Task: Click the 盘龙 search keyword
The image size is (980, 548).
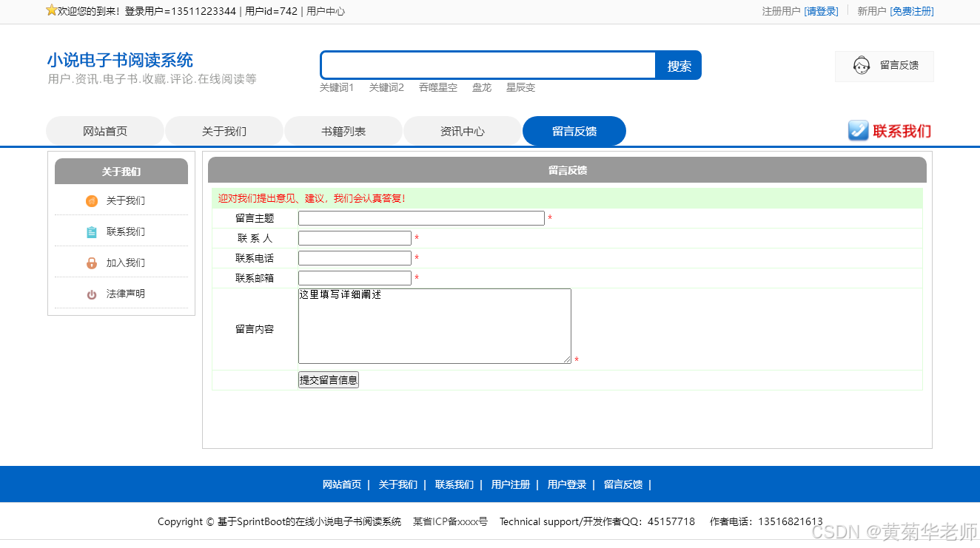Action: (482, 87)
